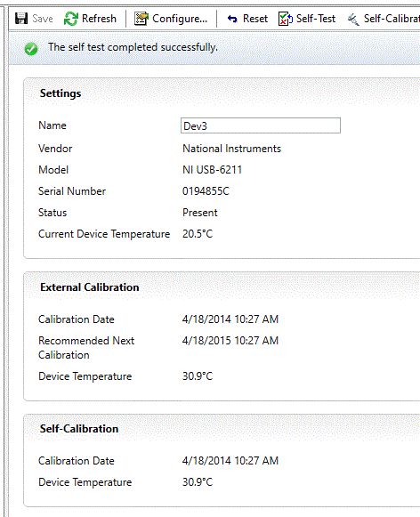This screenshot has width=420, height=517.
Task: Click the Status label
Action: (x=52, y=213)
